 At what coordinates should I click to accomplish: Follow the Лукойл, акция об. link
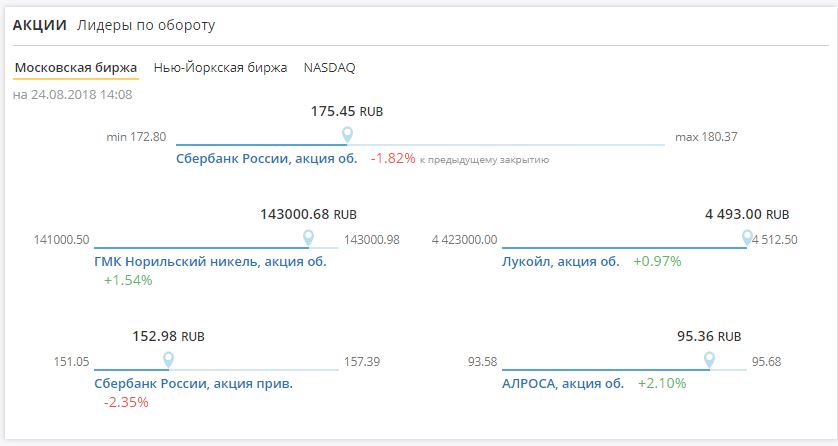pos(561,261)
